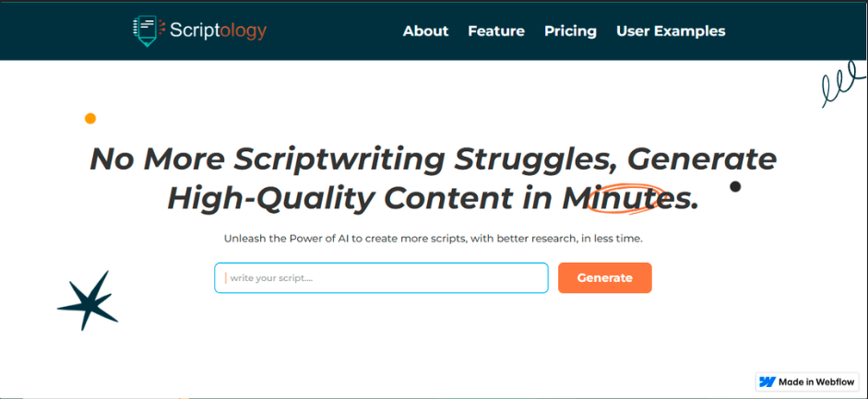
Task: Click the Scriptology wordmark text
Action: (x=218, y=31)
